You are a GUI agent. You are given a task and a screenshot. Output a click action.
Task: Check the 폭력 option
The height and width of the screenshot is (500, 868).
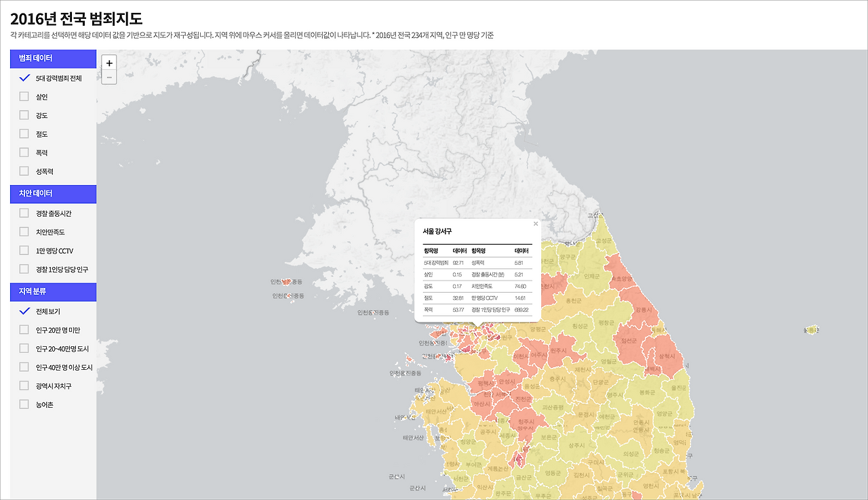24,152
